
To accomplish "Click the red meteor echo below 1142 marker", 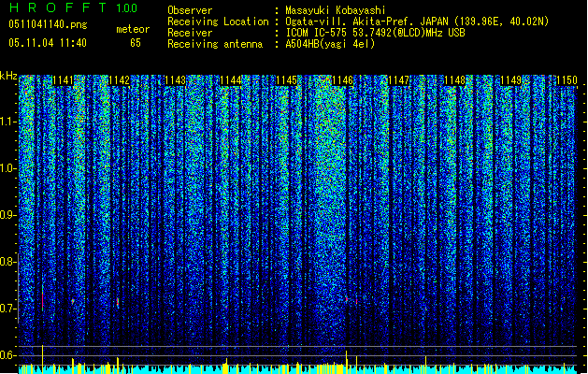I will [x=118, y=302].
